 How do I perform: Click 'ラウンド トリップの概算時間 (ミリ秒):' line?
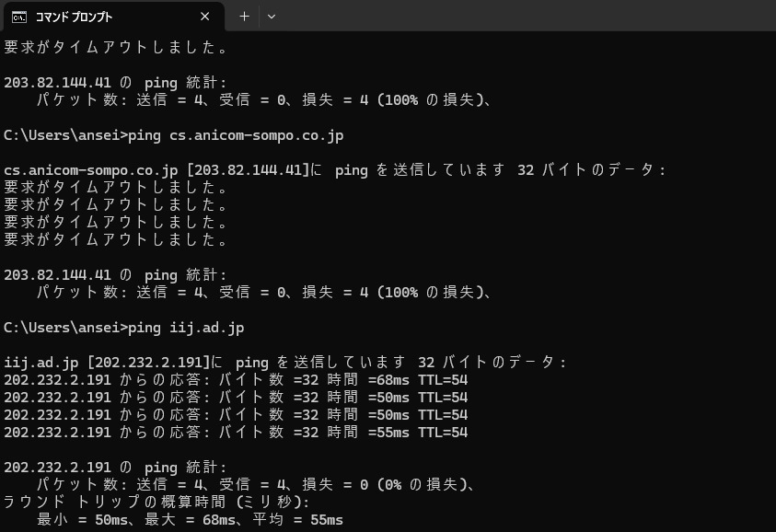156,503
